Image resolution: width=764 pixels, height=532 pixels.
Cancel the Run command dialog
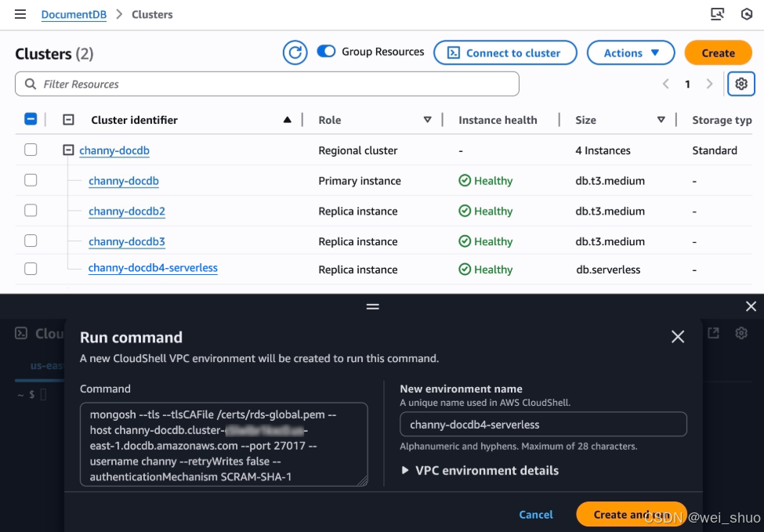[535, 515]
